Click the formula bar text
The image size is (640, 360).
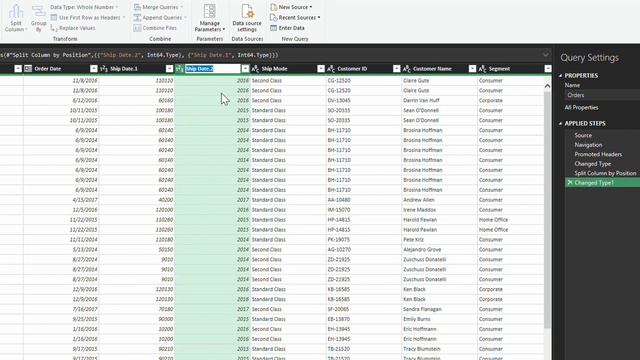[x=139, y=55]
